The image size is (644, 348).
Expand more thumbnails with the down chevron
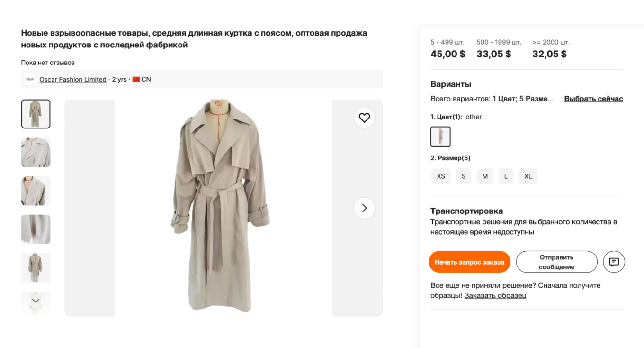(x=36, y=300)
